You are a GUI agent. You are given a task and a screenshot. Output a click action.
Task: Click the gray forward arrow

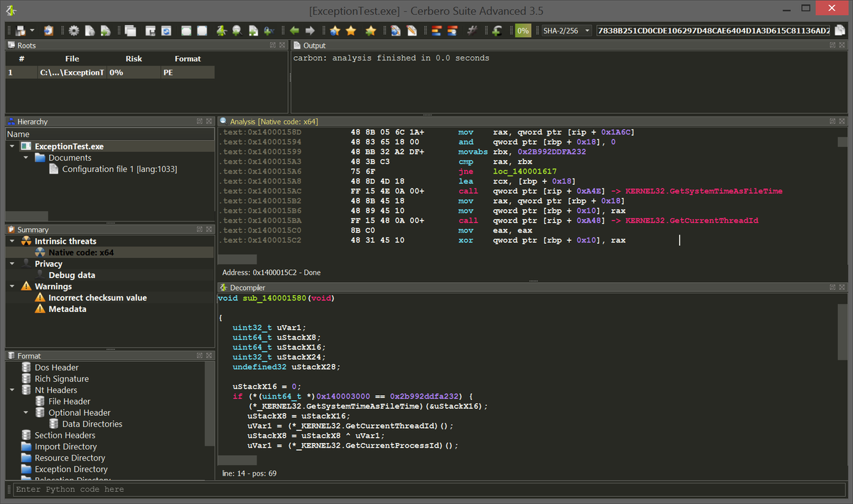click(x=310, y=31)
